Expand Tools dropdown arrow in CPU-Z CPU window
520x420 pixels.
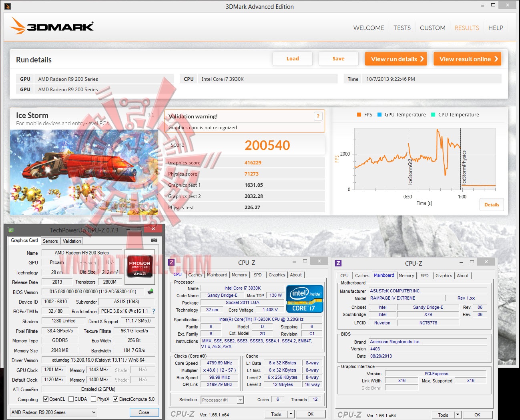291,414
